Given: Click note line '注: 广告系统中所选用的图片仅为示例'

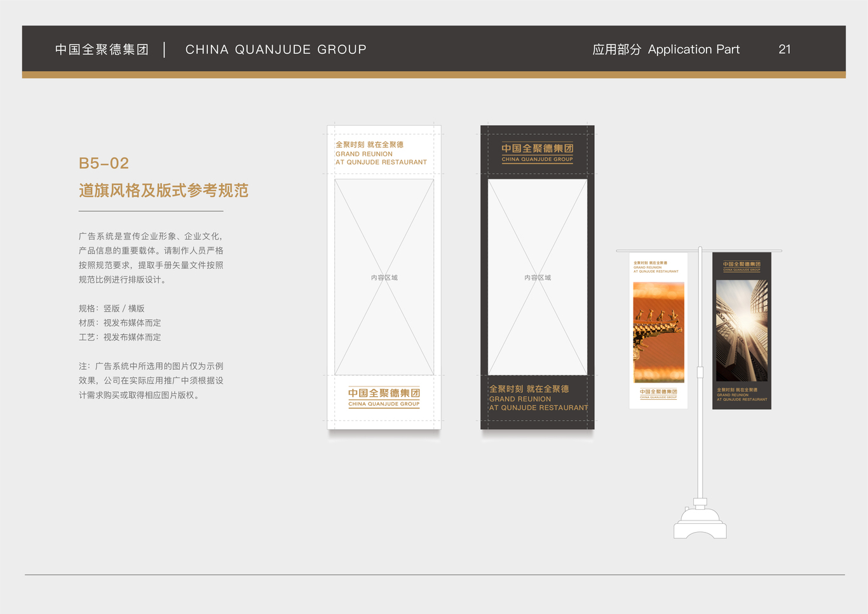Looking at the screenshot, I should (151, 366).
